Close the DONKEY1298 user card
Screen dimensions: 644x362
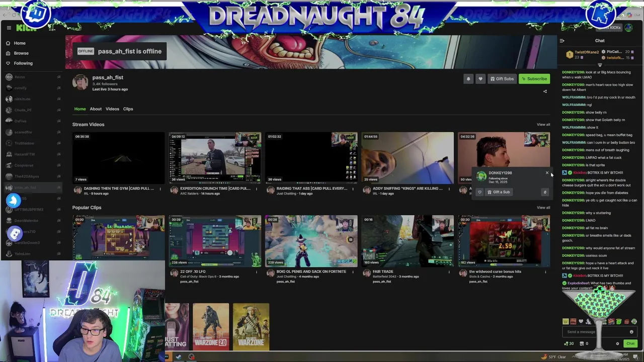click(x=547, y=173)
